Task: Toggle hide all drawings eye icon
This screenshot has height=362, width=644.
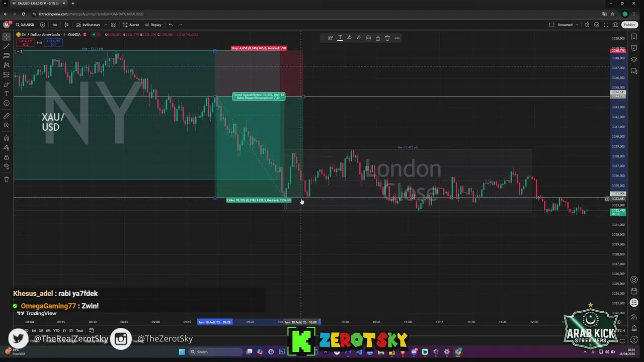Action: 7,166
